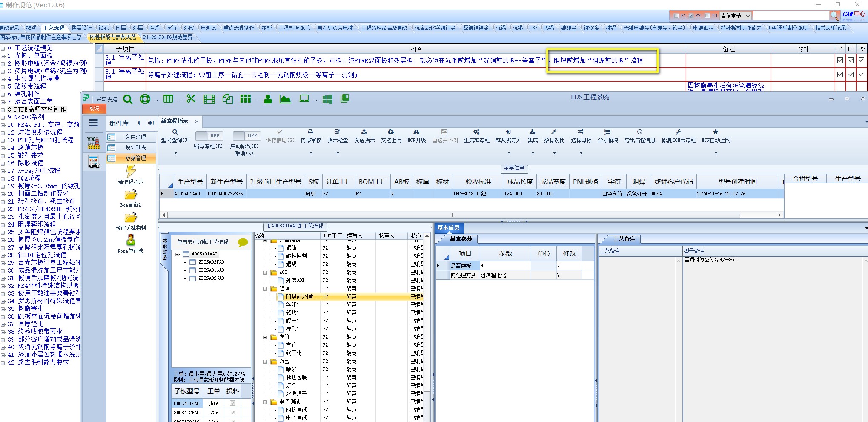868x422 pixels.
Task: Sort by the 订单工厂 column header
Action: tap(338, 182)
